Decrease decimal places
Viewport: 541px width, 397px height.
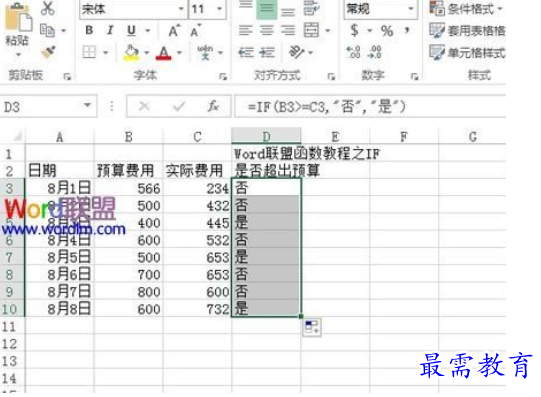pyautogui.click(x=375, y=52)
